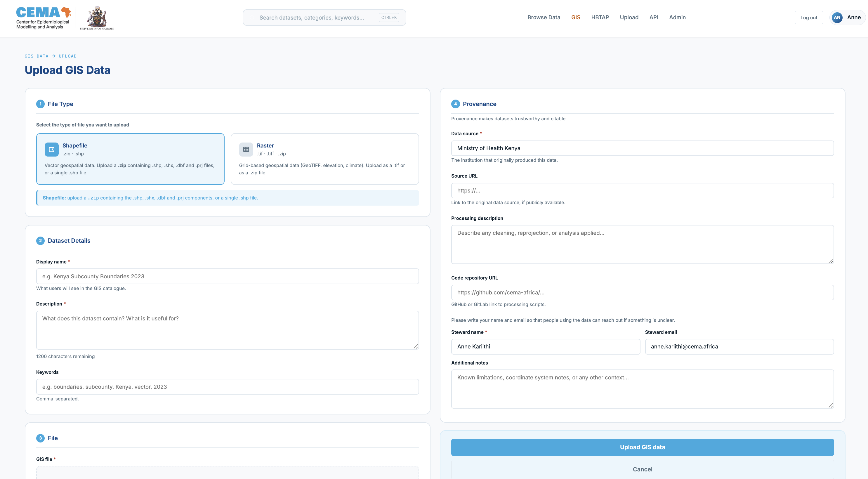Screen dimensions: 868x479
Task: Open the HBTAP nav item
Action: tap(600, 18)
